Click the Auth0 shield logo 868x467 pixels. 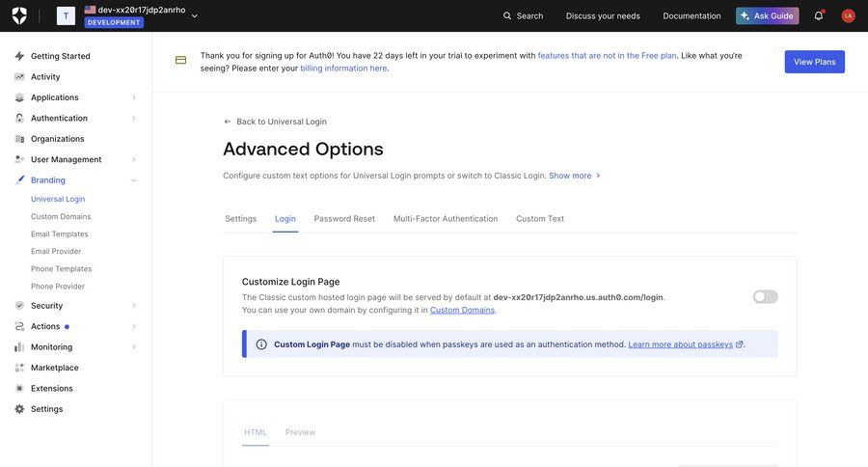coord(19,15)
